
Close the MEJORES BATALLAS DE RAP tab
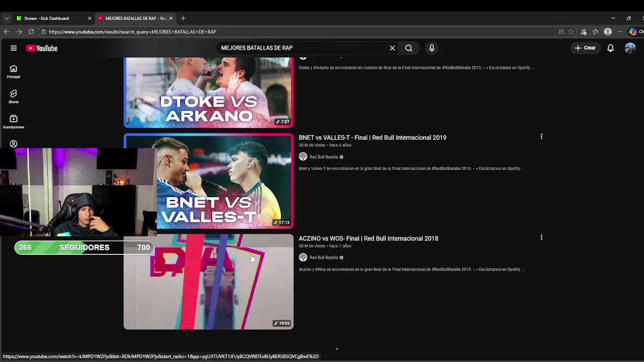tap(171, 18)
